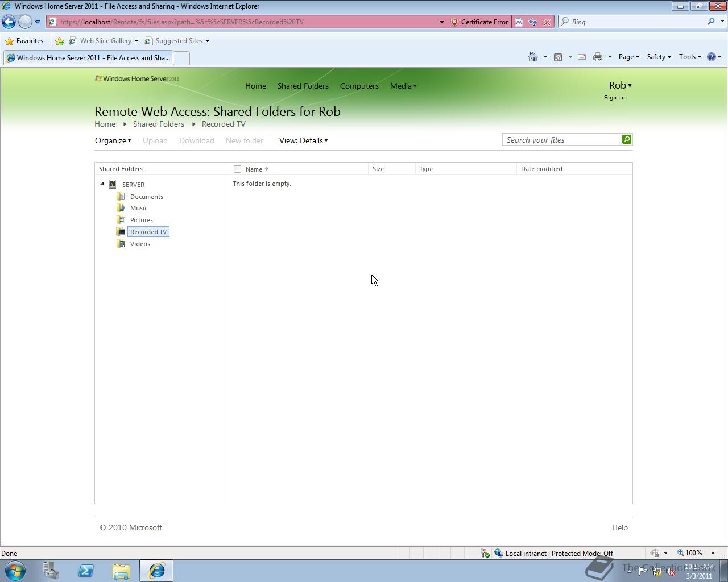Open Web Slice Gallery favorite

click(104, 41)
